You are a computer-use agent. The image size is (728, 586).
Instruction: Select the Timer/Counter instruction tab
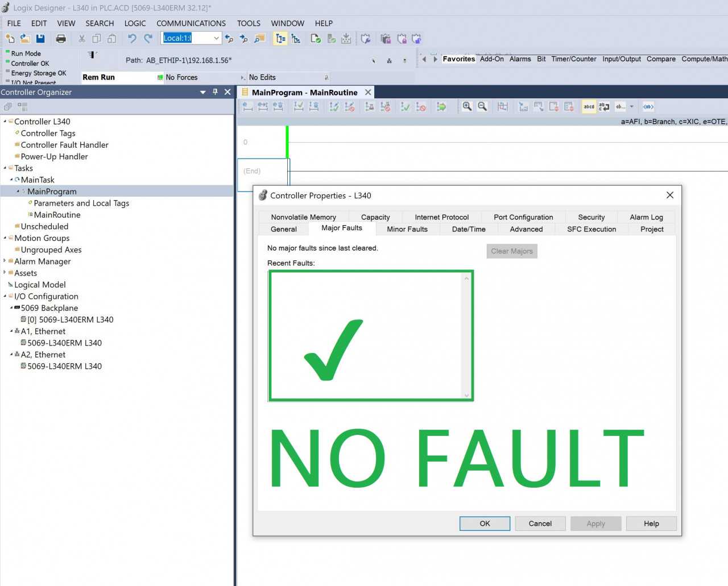[x=574, y=59]
